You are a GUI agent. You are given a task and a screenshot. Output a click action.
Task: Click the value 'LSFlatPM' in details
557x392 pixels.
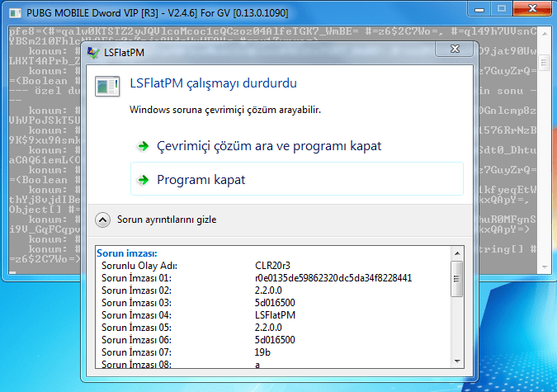click(275, 315)
